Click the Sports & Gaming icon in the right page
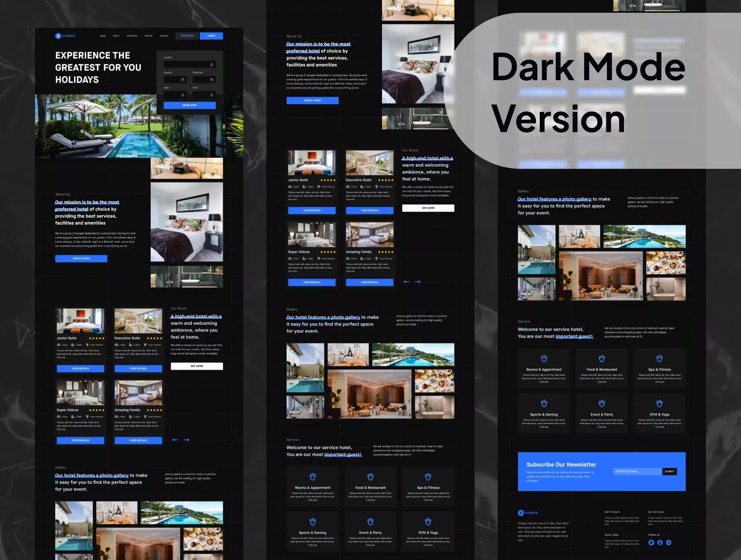The width and height of the screenshot is (741, 560). (544, 404)
